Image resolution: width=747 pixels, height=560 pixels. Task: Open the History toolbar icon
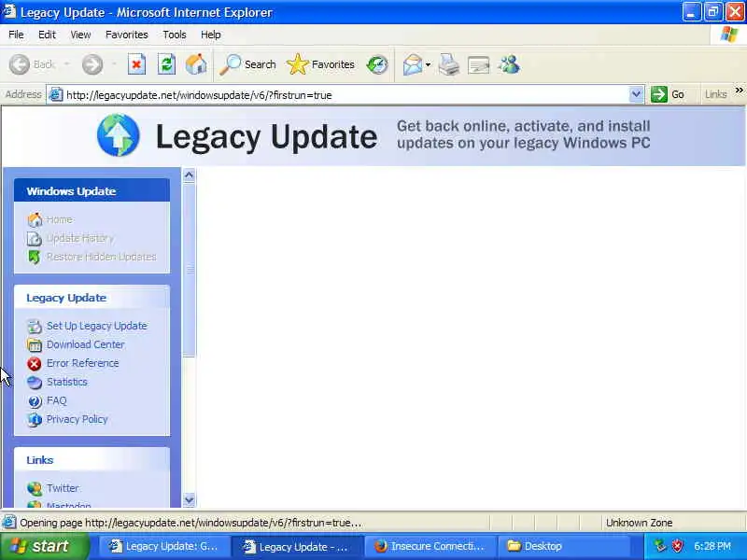click(377, 64)
